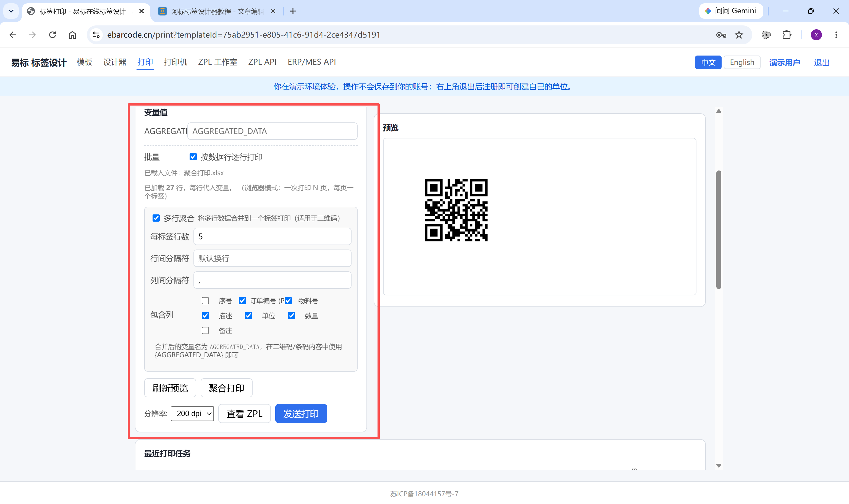This screenshot has height=504, width=849.
Task: Close the browser window
Action: 836,11
